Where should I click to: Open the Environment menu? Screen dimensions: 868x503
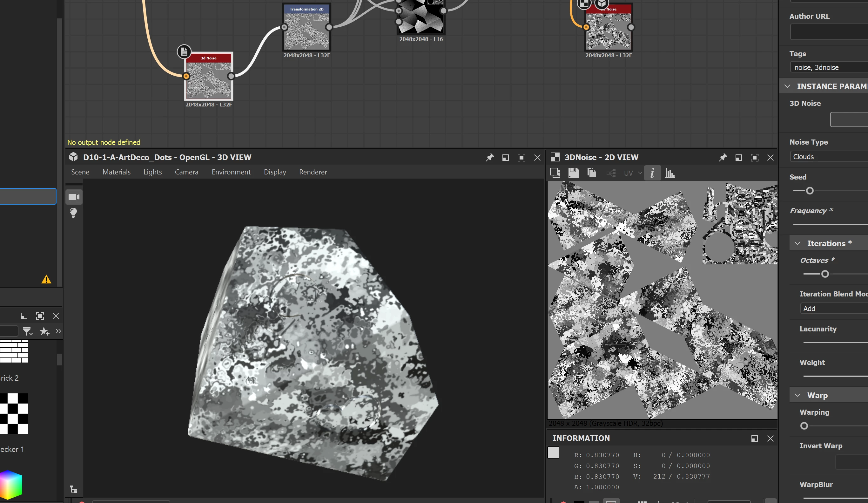pos(231,172)
